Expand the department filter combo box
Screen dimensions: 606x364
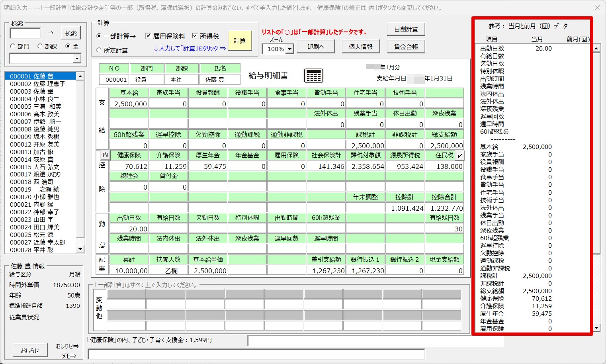point(77,59)
